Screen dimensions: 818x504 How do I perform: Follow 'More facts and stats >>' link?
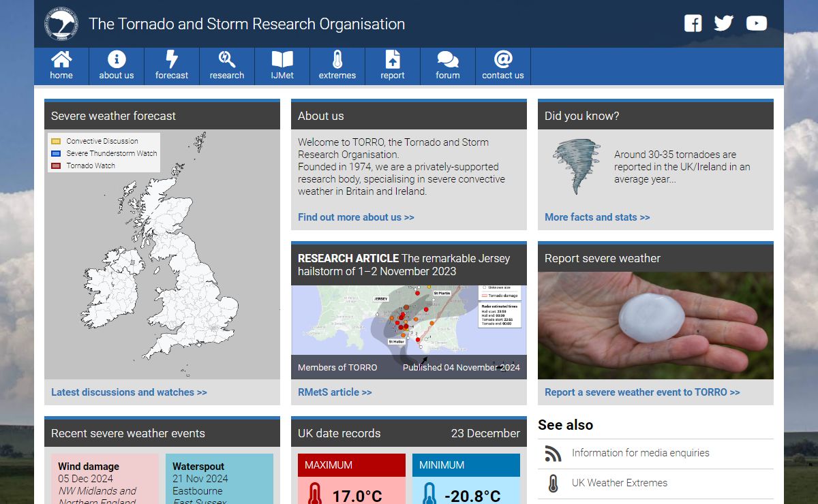(x=597, y=217)
